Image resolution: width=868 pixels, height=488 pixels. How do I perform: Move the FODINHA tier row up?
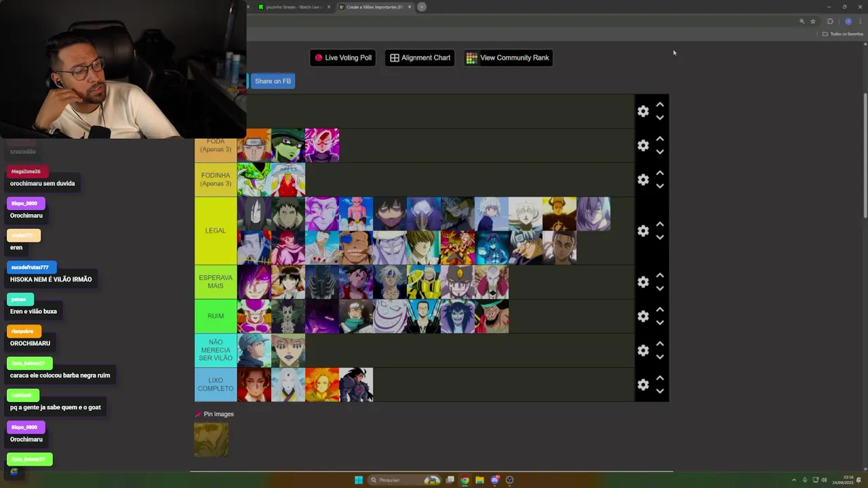coord(660,173)
